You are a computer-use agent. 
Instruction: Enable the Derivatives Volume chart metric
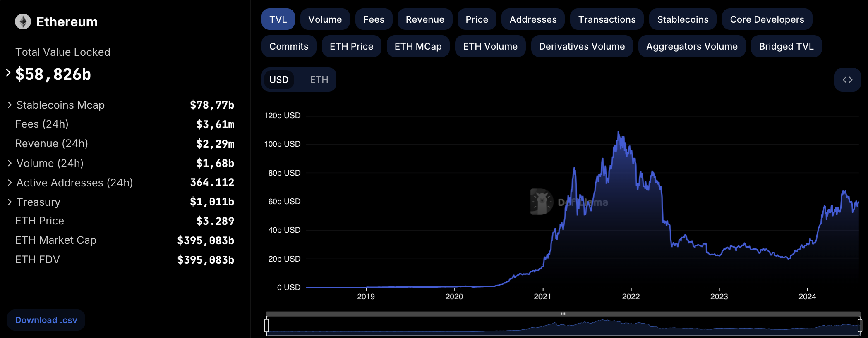582,46
